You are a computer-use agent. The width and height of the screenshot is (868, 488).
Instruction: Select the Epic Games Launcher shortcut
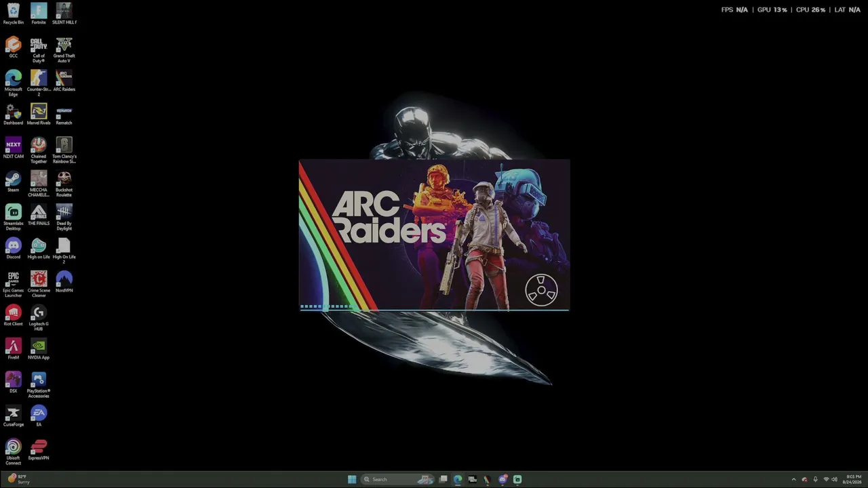coord(13,285)
